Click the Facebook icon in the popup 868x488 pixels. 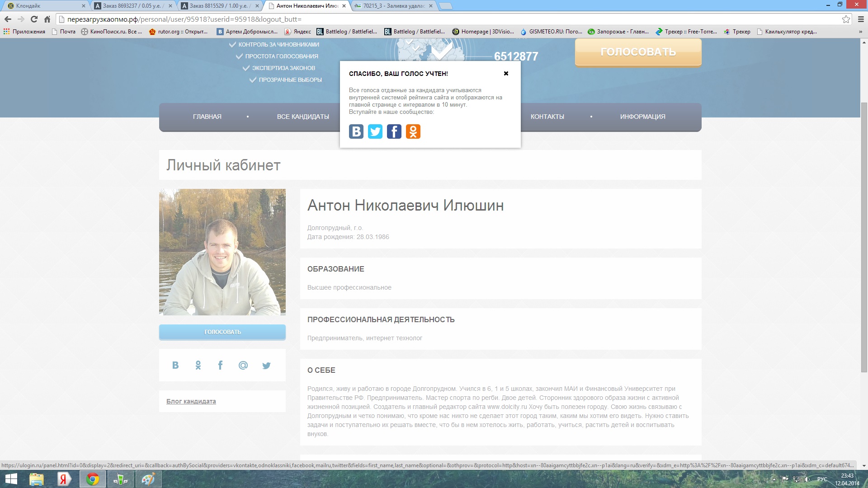point(394,131)
